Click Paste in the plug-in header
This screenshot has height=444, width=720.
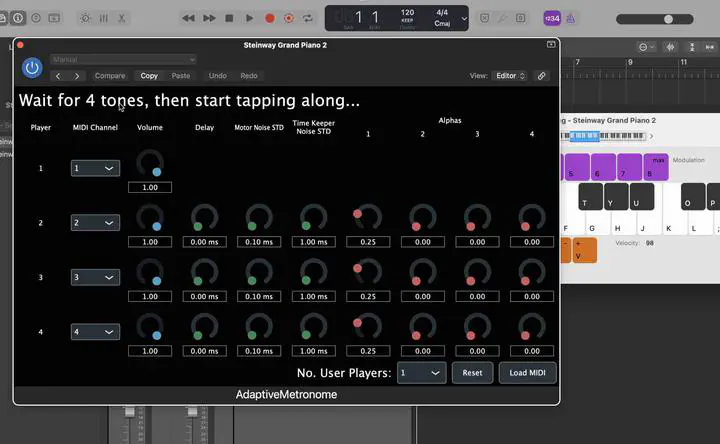[x=181, y=76]
